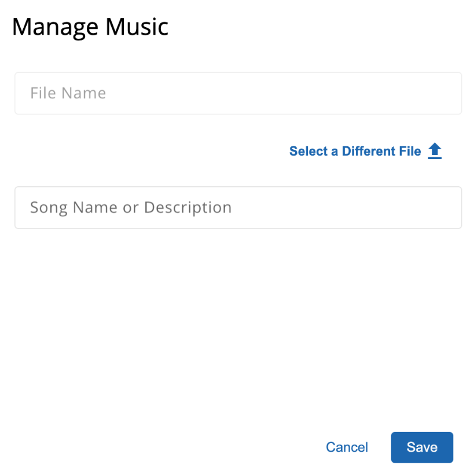Save the music settings
474x476 pixels.
click(x=422, y=447)
